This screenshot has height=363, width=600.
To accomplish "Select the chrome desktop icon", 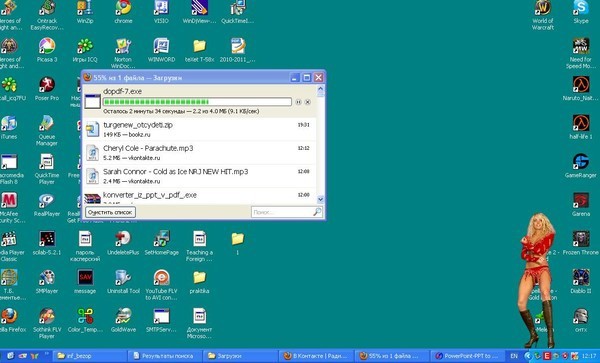I will click(x=123, y=12).
